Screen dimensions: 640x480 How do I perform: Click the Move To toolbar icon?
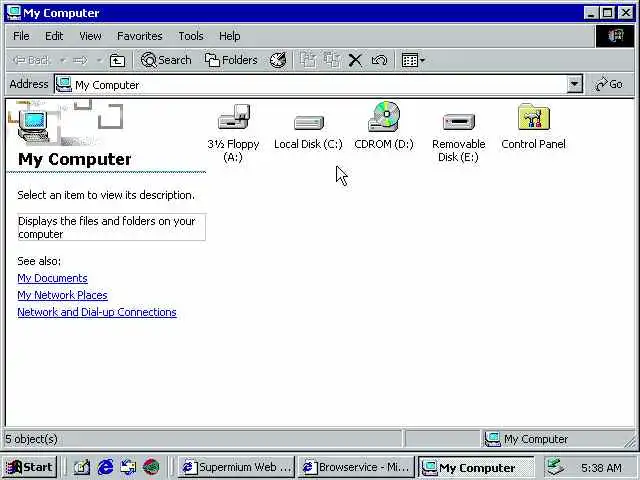coord(308,60)
